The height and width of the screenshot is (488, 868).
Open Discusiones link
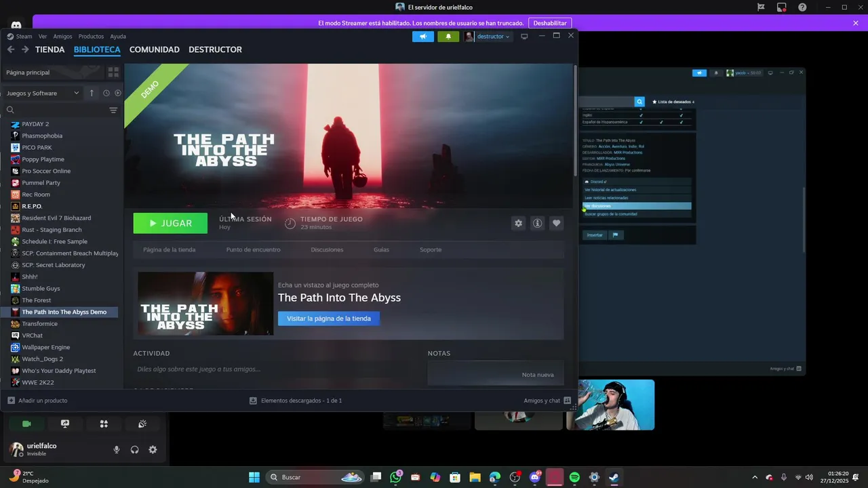point(327,249)
